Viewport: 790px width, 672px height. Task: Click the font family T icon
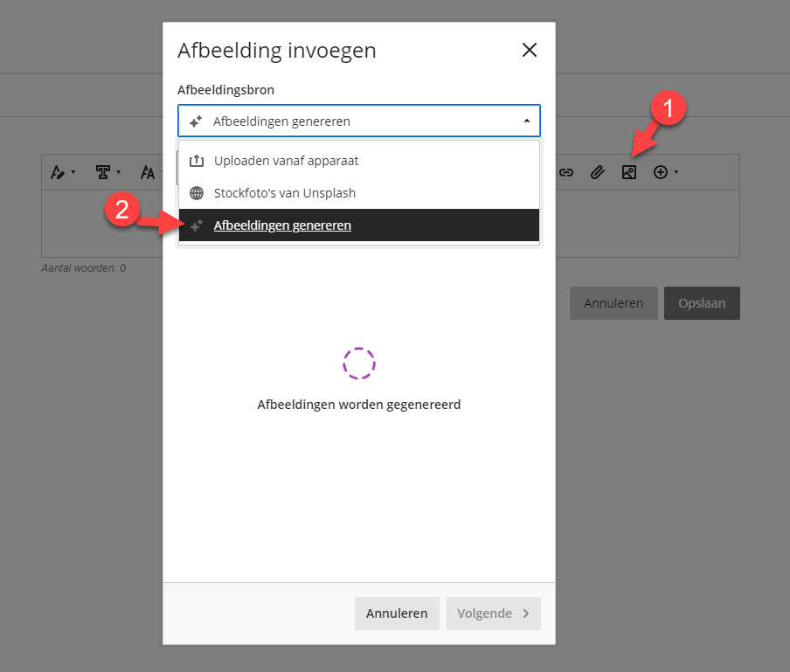pyautogui.click(x=103, y=172)
